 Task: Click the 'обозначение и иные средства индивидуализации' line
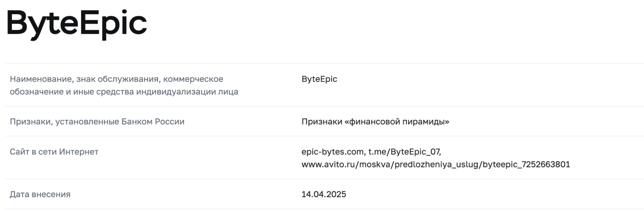click(124, 92)
